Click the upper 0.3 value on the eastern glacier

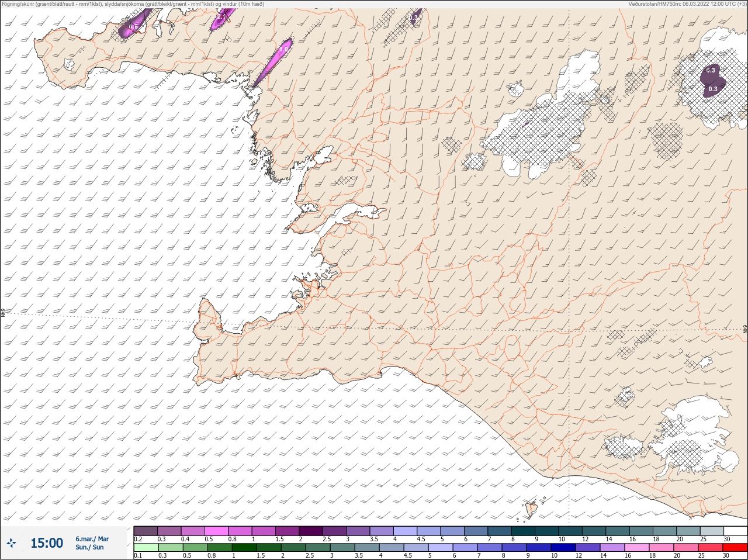tap(710, 70)
